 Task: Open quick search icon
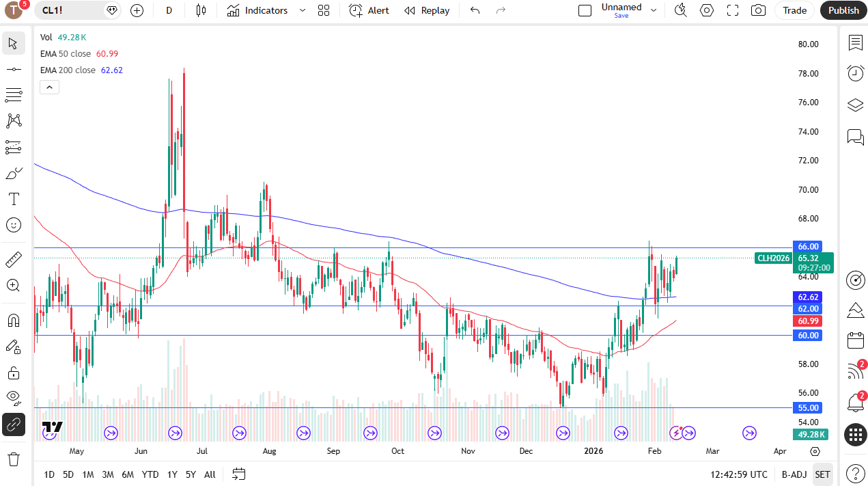pos(680,10)
